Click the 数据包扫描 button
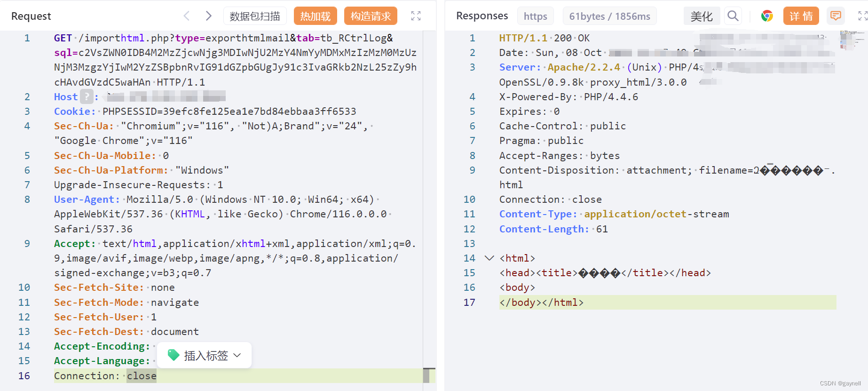This screenshot has width=868, height=391. 254,16
